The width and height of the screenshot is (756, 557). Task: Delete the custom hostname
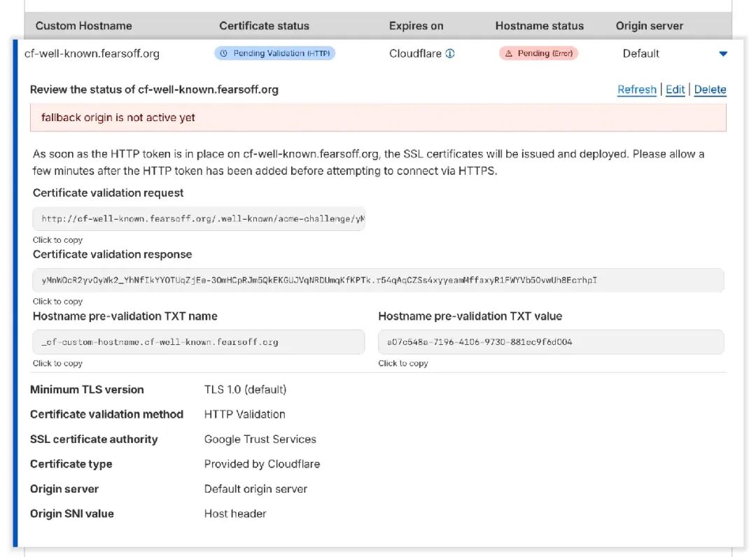710,90
